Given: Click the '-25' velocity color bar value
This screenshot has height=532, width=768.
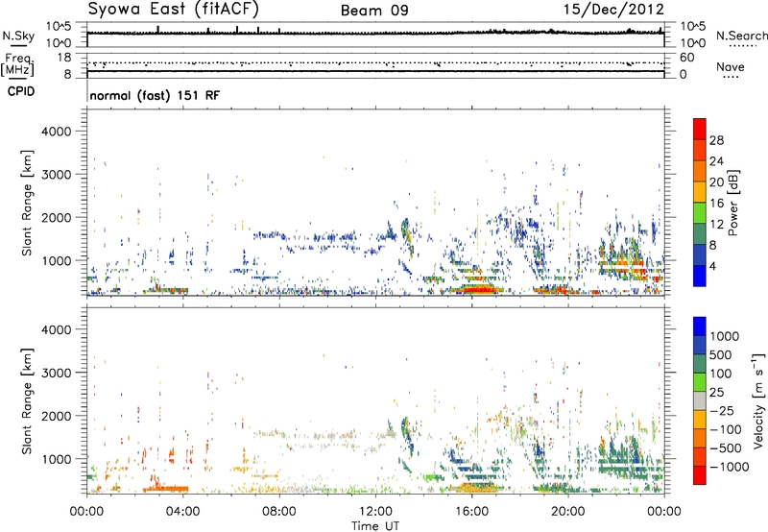Looking at the screenshot, I should (x=722, y=411).
